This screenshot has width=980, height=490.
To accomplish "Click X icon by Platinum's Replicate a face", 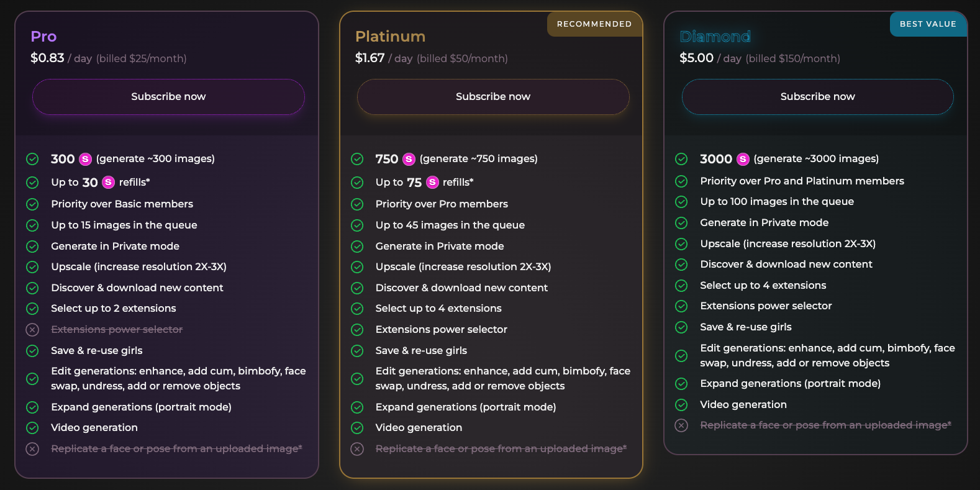I will pos(357,449).
